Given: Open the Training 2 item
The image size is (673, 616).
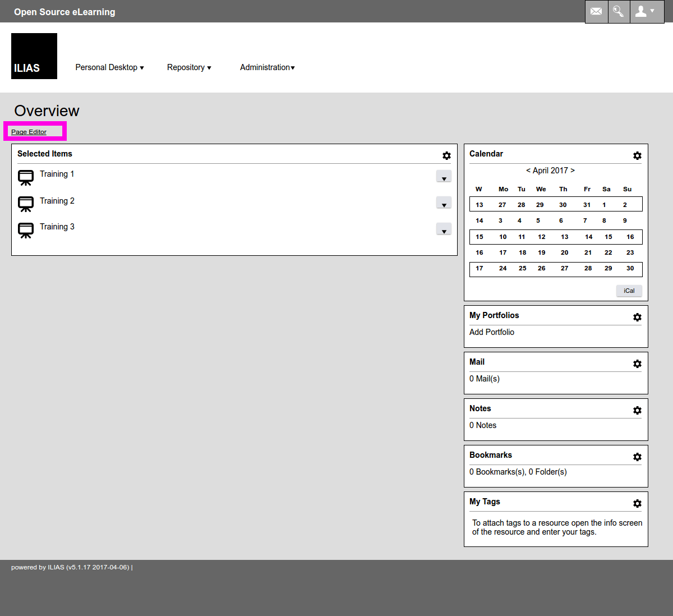Looking at the screenshot, I should (57, 201).
